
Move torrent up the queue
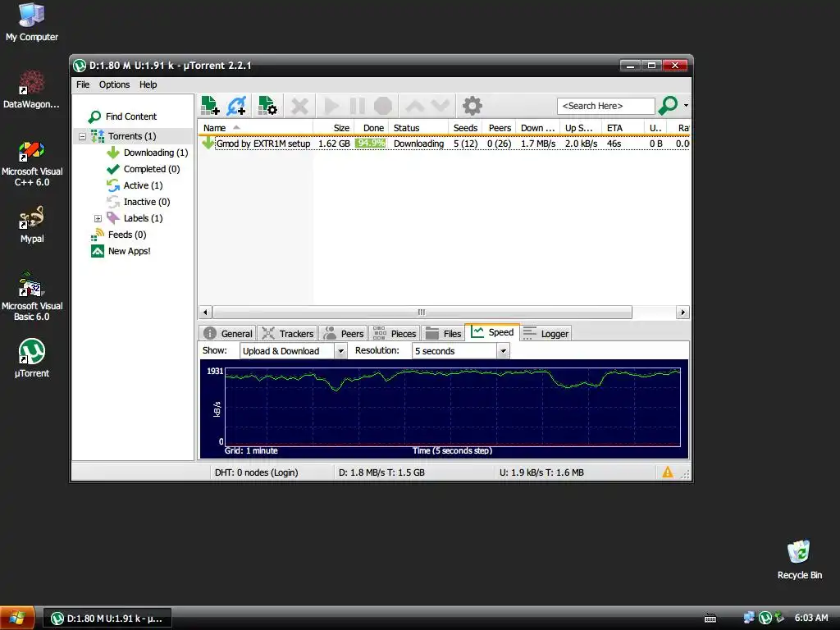(414, 106)
